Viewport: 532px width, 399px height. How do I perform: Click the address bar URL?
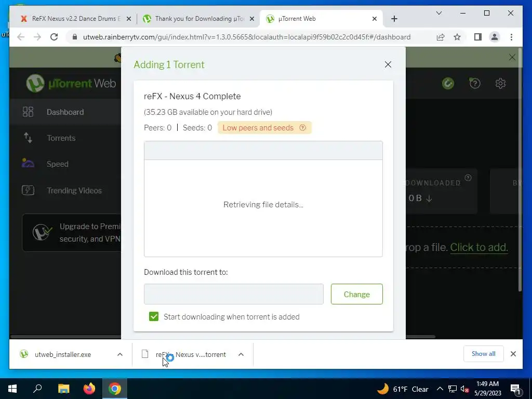pyautogui.click(x=247, y=37)
